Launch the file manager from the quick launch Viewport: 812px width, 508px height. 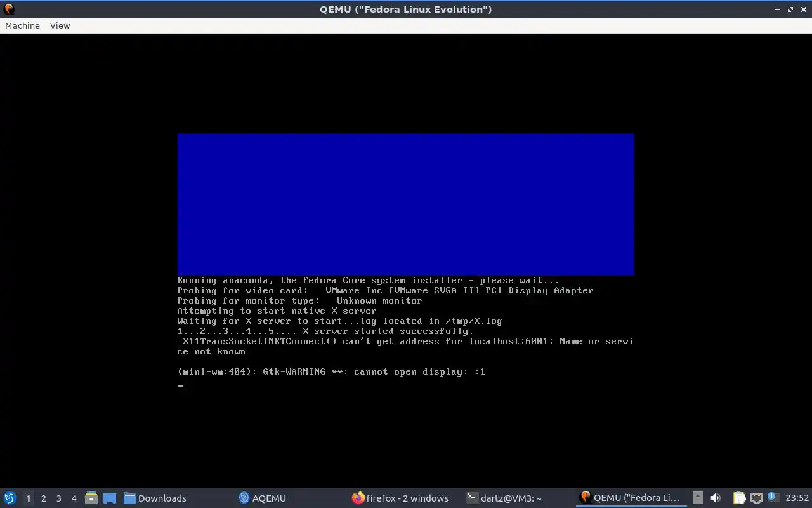(x=91, y=498)
